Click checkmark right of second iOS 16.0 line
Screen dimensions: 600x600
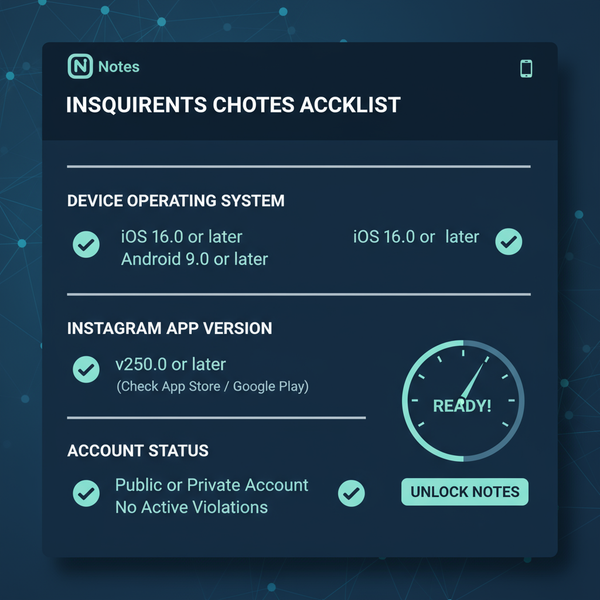(509, 241)
